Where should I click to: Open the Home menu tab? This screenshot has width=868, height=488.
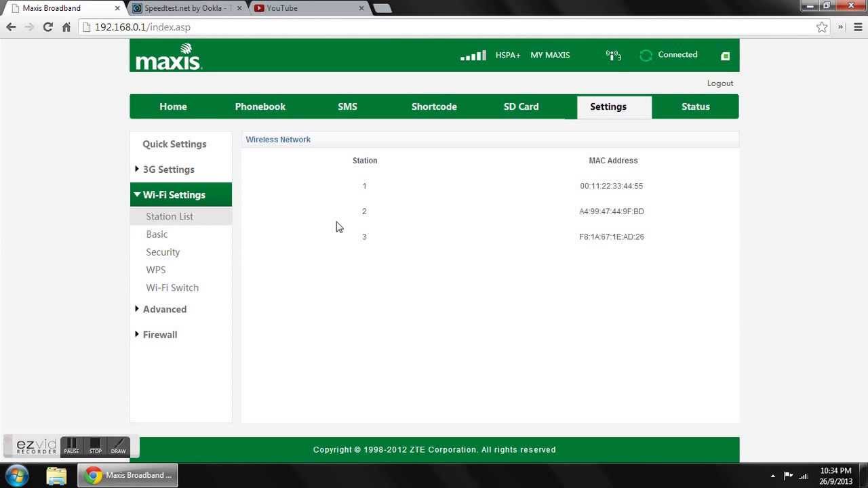point(173,106)
